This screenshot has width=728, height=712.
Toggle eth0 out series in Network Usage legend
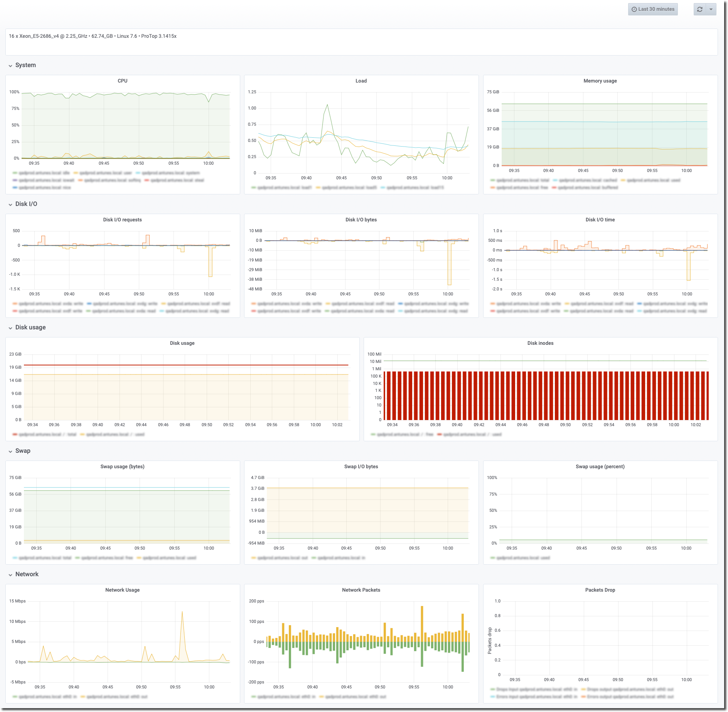117,697
